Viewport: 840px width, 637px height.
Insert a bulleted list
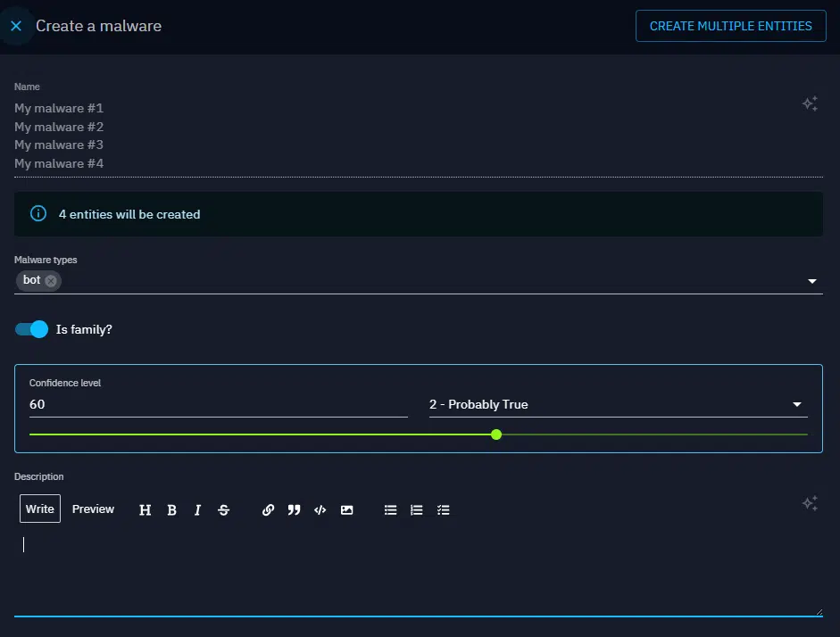coord(390,509)
